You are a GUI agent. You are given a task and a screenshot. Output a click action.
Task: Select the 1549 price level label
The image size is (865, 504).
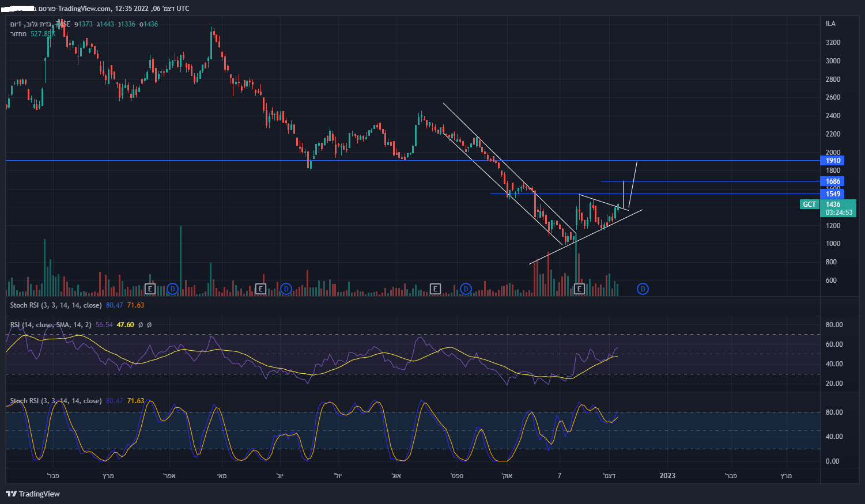[833, 194]
